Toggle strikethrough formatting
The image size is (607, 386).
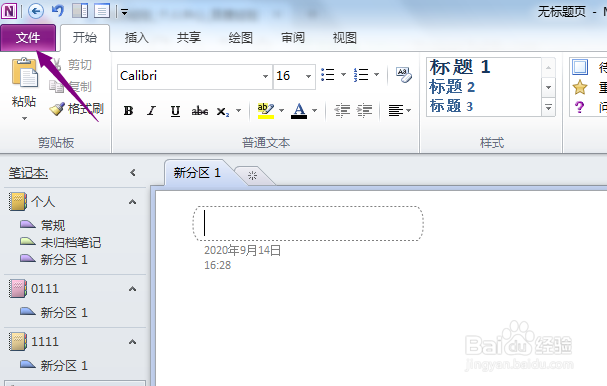(200, 111)
